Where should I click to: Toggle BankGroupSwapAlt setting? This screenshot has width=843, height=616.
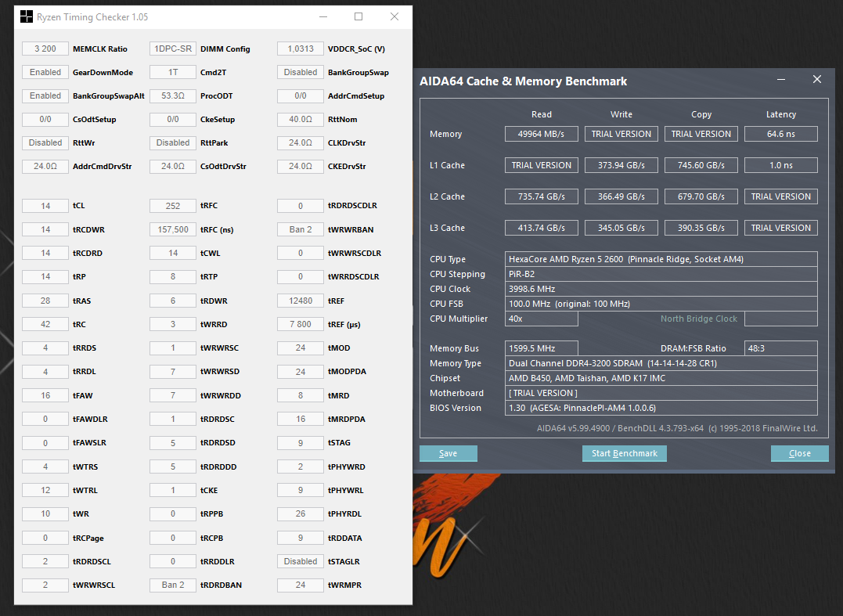pos(45,95)
